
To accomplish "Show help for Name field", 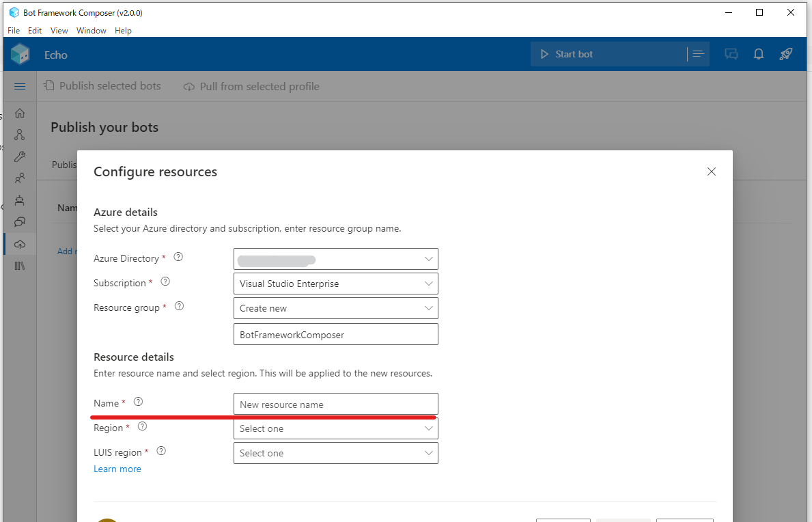I will 138,401.
